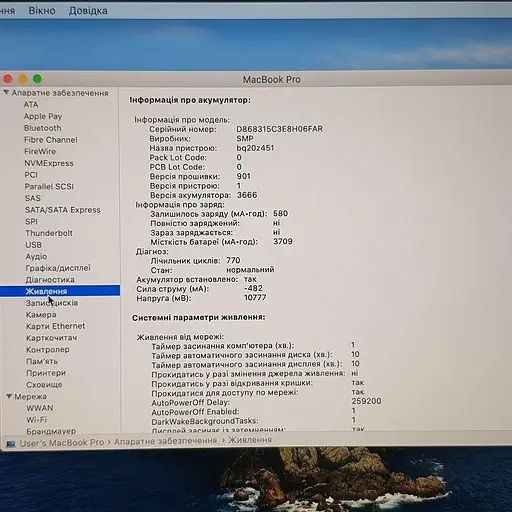Click battery version value 3666
512x512 pixels.
(247, 195)
